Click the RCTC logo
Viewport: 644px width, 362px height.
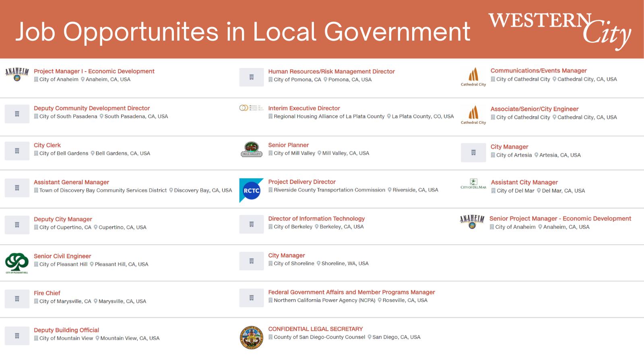pos(252,190)
